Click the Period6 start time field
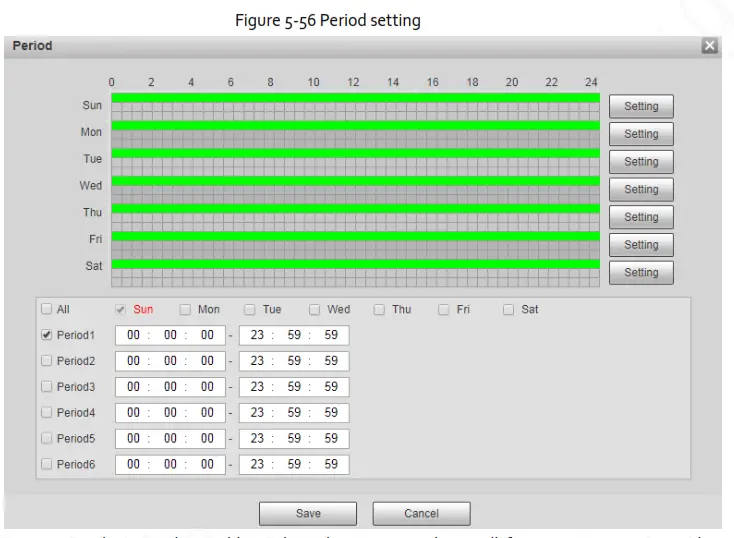 pos(170,464)
